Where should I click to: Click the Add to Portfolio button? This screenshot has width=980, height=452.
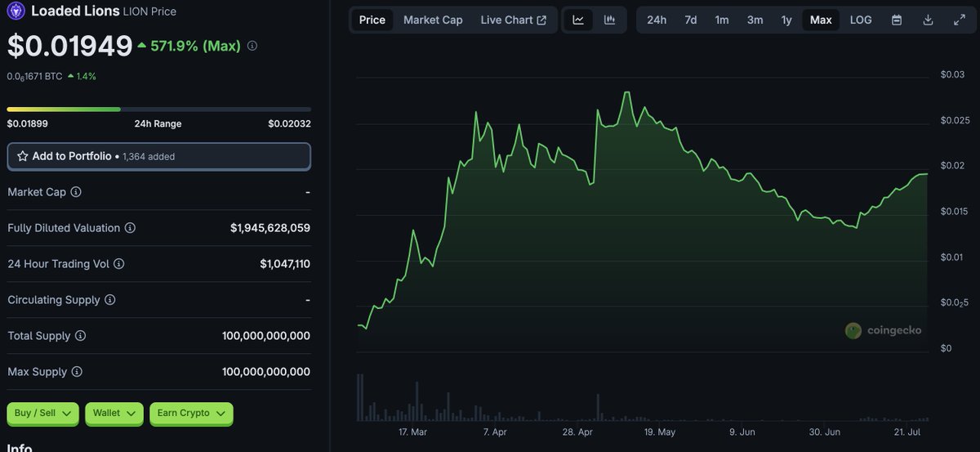pyautogui.click(x=159, y=156)
